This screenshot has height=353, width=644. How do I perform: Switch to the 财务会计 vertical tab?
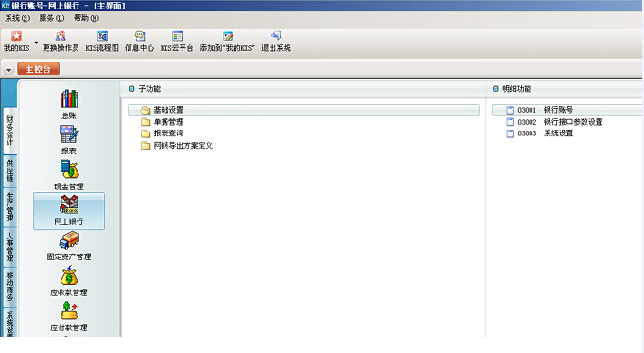(x=9, y=130)
